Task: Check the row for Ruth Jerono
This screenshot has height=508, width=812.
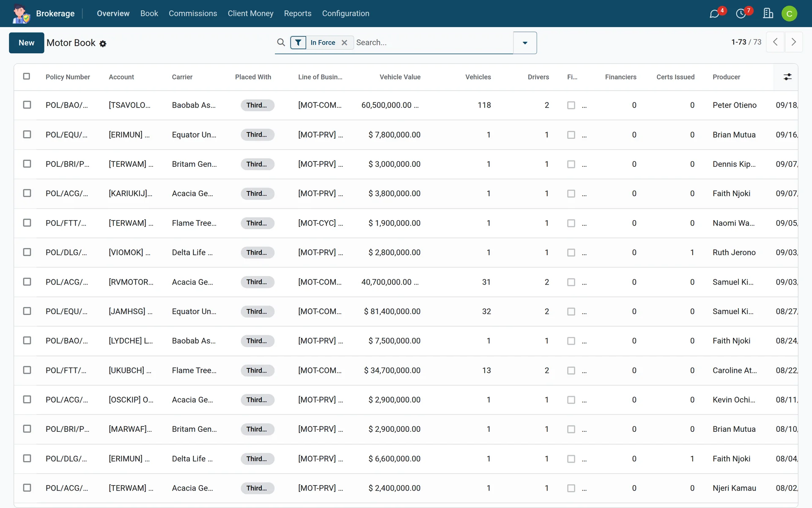Action: coord(27,252)
